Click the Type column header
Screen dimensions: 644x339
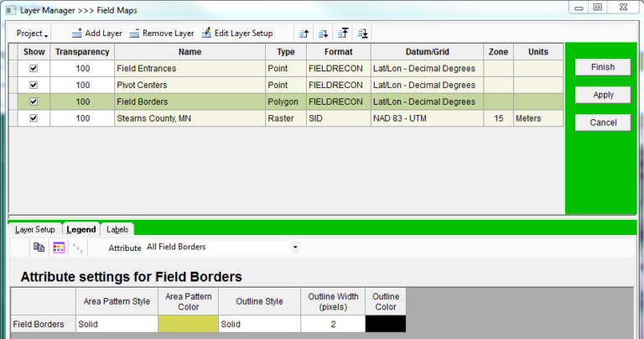coord(286,52)
